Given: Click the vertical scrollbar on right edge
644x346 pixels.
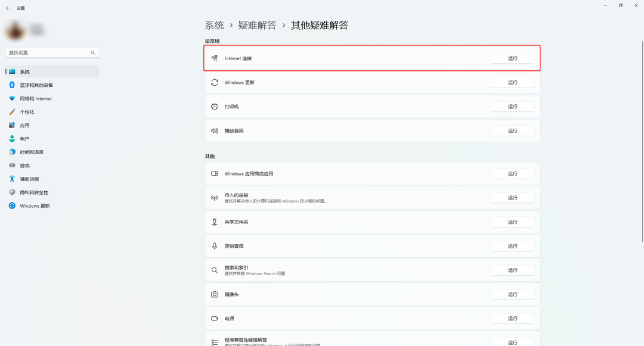Looking at the screenshot, I should [642, 141].
